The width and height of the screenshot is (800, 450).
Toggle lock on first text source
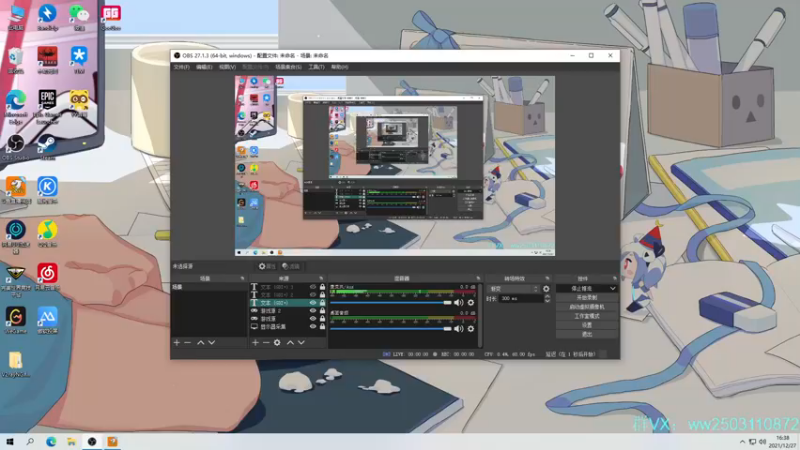click(x=322, y=287)
